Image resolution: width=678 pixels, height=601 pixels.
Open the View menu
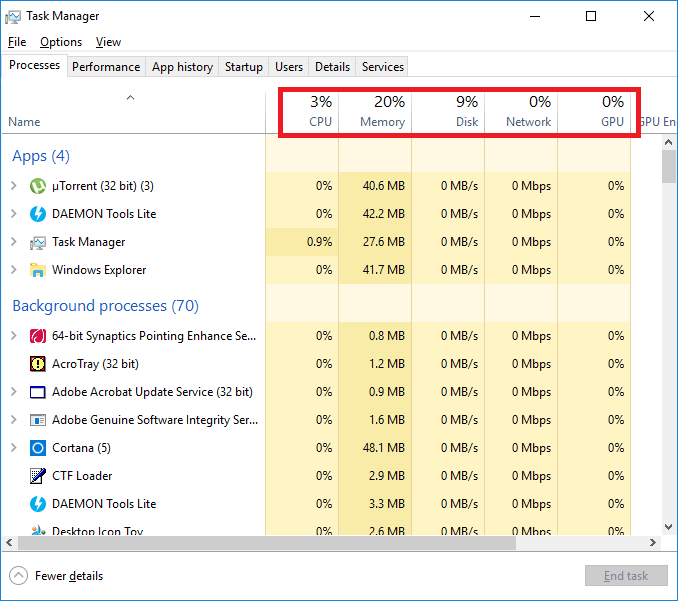[x=108, y=42]
